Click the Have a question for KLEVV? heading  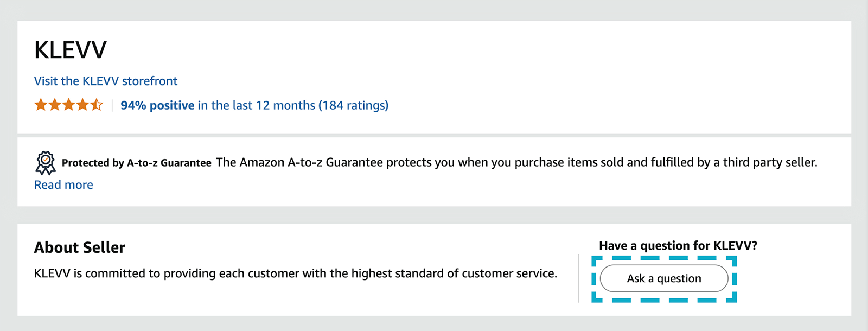[x=678, y=246]
